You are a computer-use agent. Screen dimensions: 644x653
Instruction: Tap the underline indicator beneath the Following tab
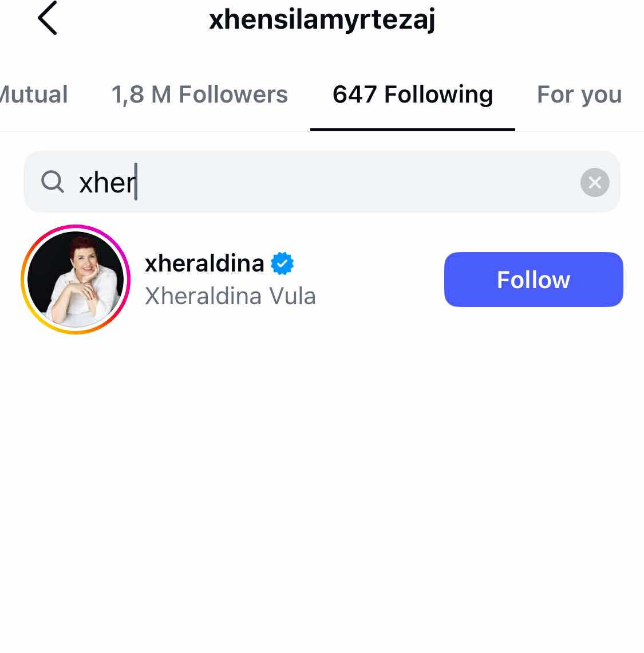(413, 129)
